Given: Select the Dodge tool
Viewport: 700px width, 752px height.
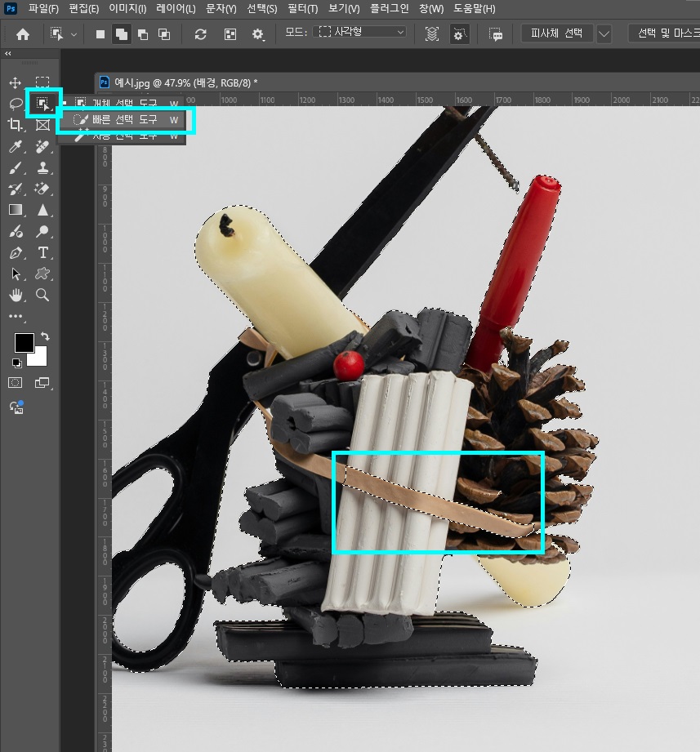Looking at the screenshot, I should pos(42,232).
